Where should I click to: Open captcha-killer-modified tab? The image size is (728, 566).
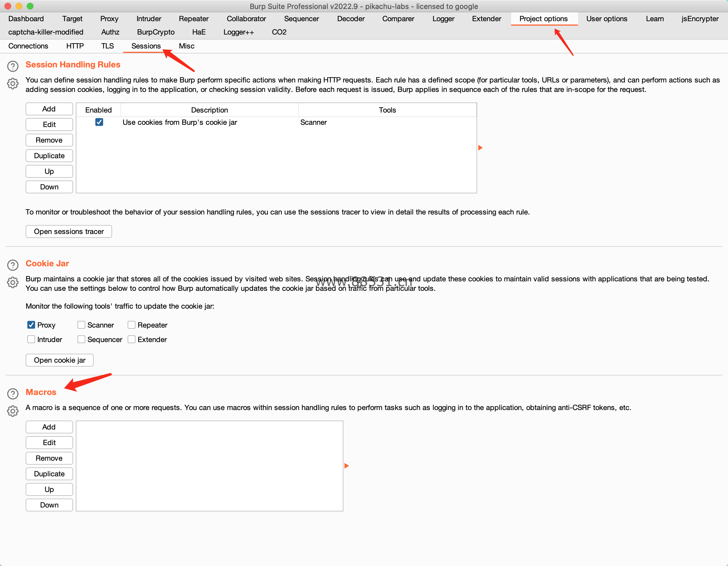point(46,32)
